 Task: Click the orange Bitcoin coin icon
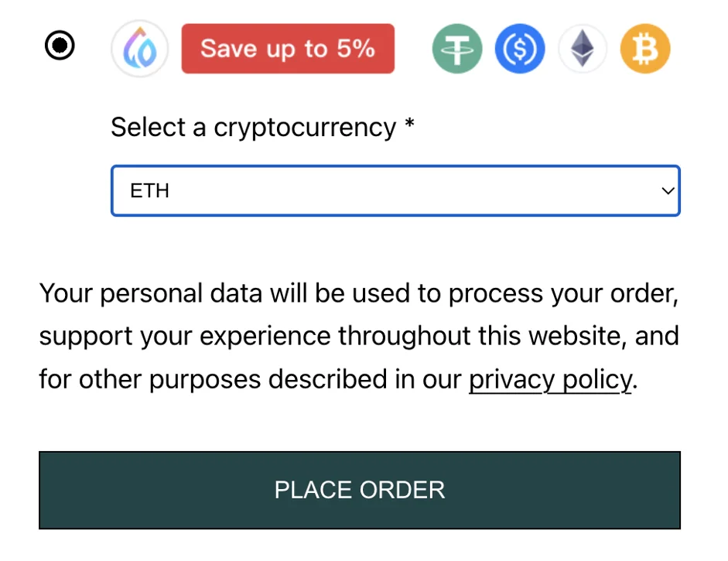(645, 50)
